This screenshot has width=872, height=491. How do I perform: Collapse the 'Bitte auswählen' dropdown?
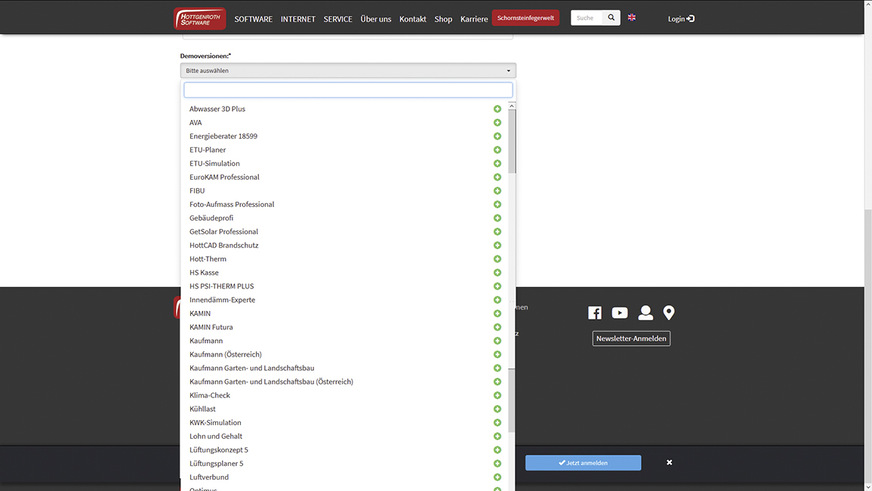348,71
